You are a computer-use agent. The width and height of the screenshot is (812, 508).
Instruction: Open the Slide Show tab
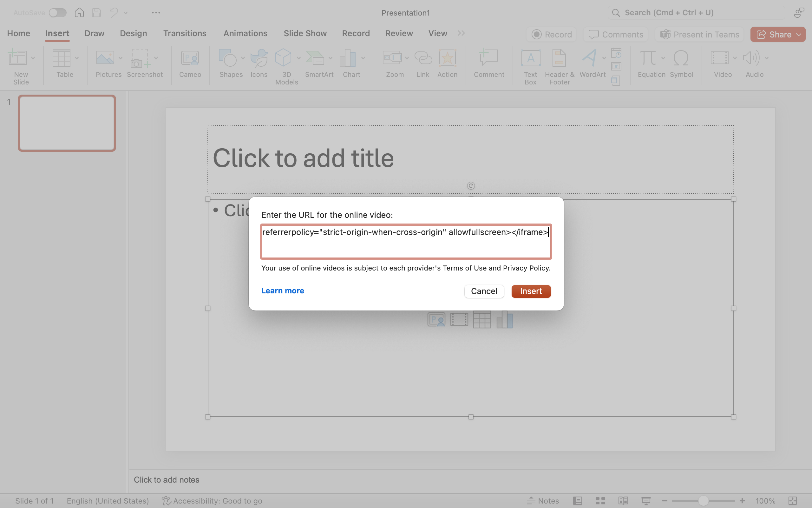pyautogui.click(x=305, y=33)
